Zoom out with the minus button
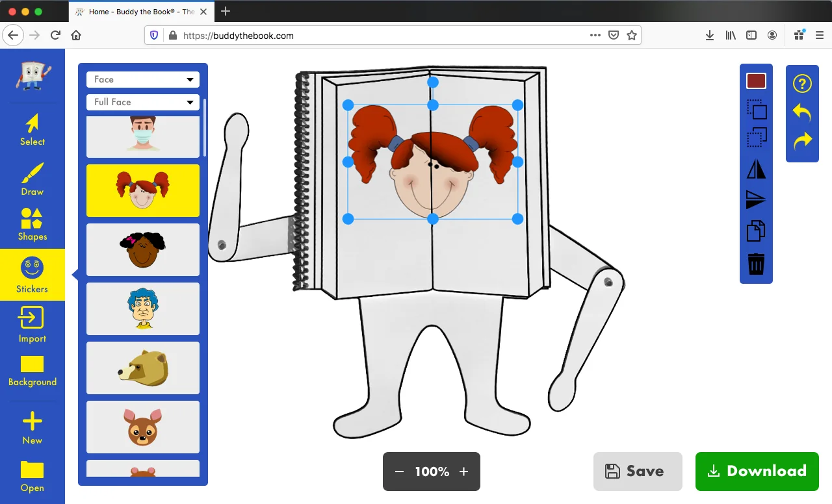Image resolution: width=832 pixels, height=504 pixels. point(400,472)
